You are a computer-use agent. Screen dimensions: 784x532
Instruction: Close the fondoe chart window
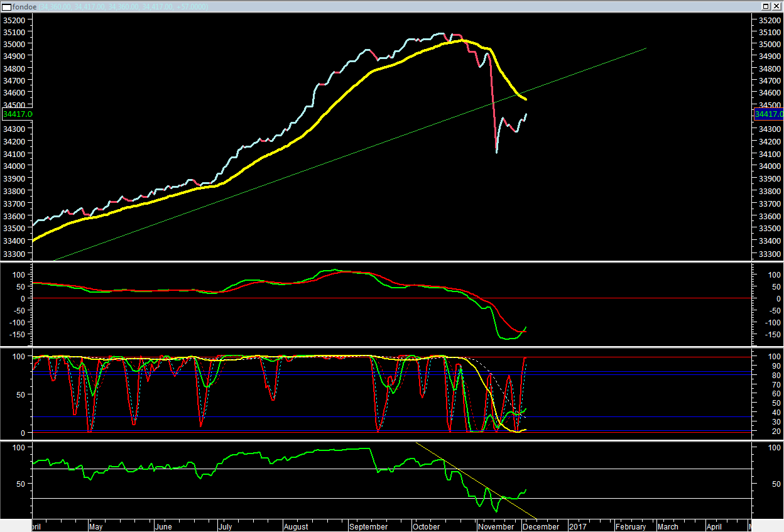point(776,6)
